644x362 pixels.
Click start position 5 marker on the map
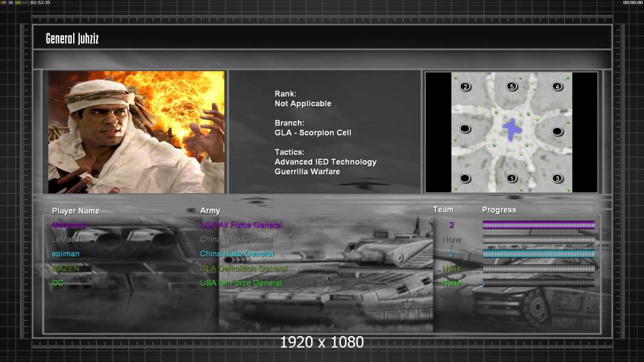pos(512,87)
